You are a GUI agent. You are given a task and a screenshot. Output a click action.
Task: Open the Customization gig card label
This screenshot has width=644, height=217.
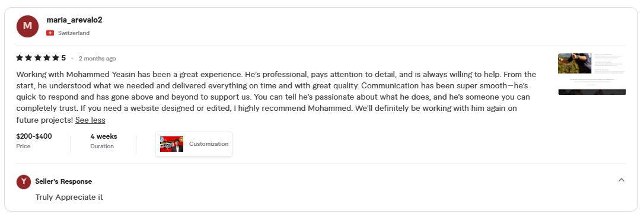209,144
